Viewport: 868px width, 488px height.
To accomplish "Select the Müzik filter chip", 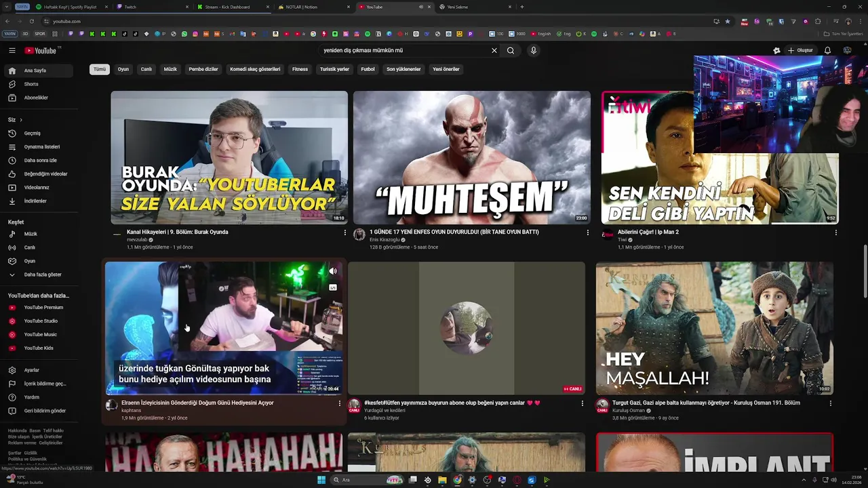I will 170,69.
